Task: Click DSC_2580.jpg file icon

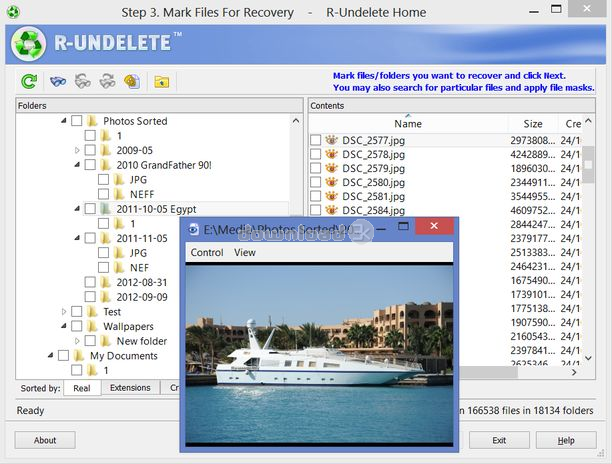Action: [x=331, y=182]
